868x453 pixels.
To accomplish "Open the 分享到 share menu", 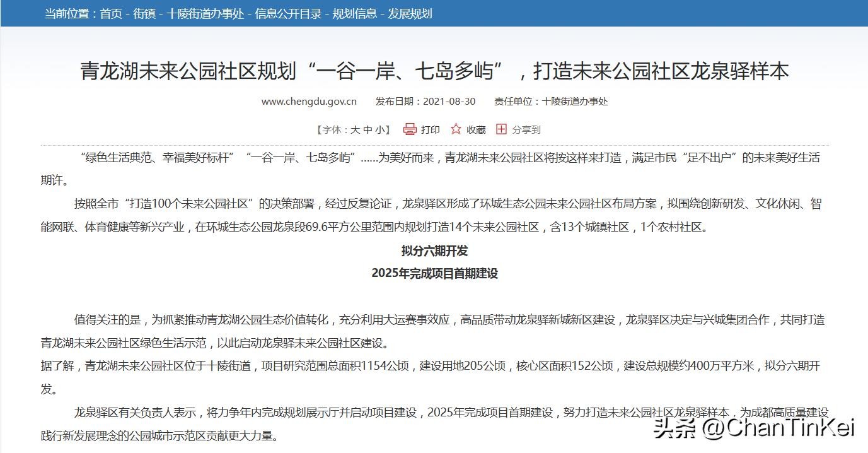I will click(x=526, y=130).
